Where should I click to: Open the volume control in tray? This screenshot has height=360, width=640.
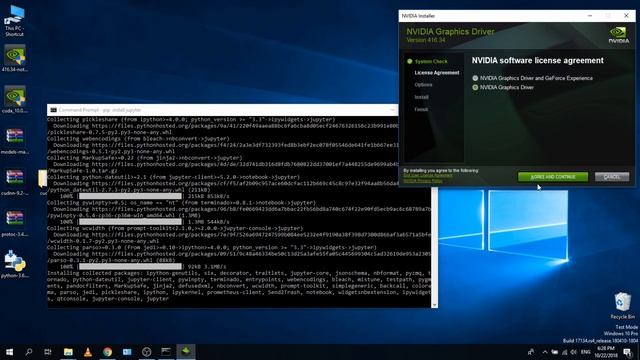click(574, 352)
